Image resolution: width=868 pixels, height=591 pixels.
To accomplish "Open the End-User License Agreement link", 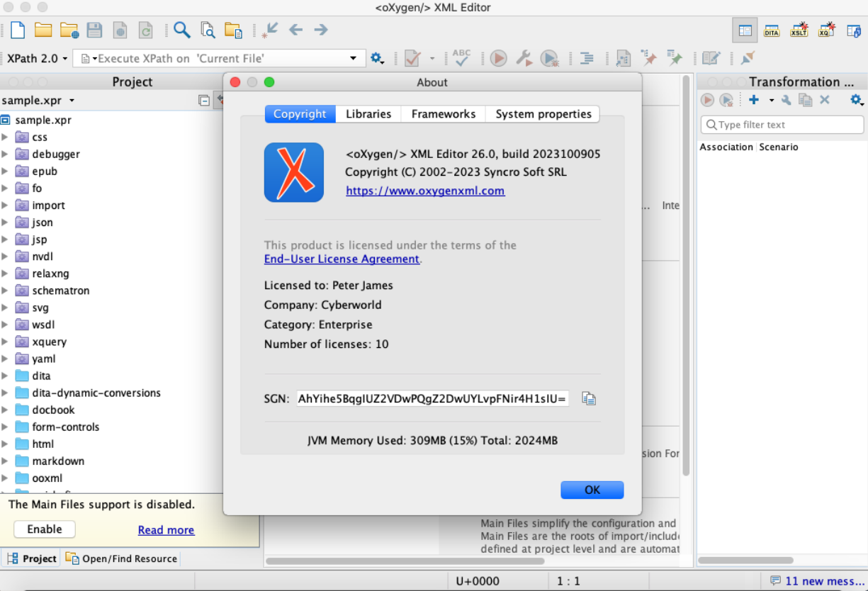I will pyautogui.click(x=342, y=259).
